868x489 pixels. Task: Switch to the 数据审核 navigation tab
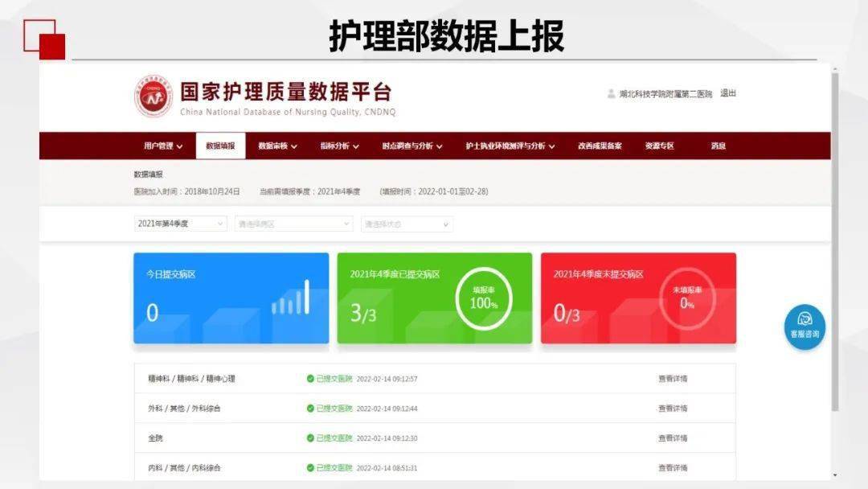(x=273, y=146)
